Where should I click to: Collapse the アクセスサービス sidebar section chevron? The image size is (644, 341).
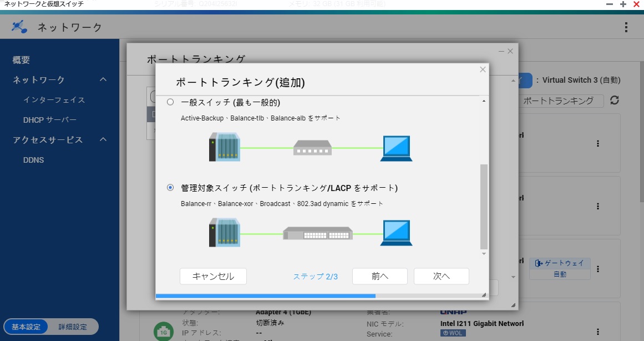point(103,140)
